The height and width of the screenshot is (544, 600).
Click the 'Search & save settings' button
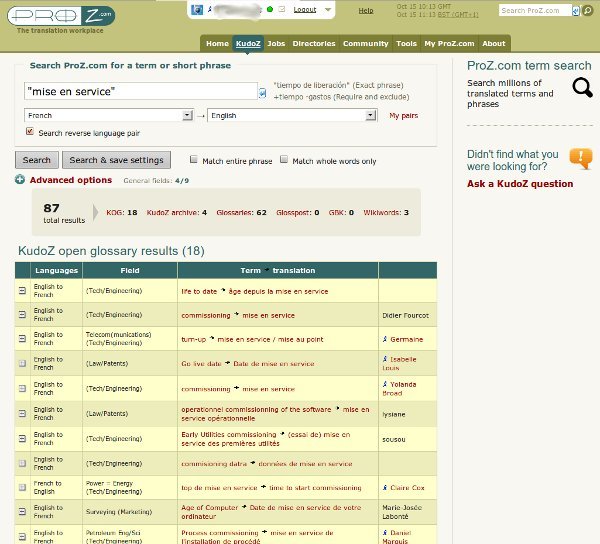coord(116,160)
